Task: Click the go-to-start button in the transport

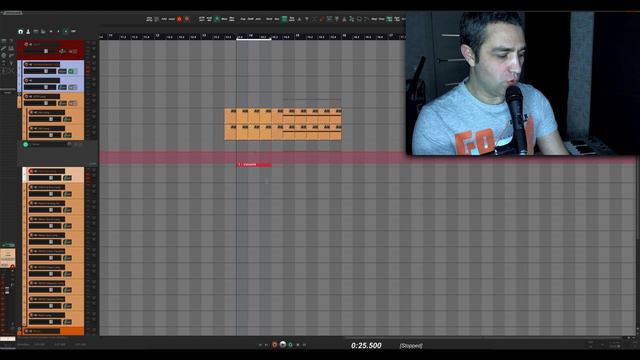Action: [260, 345]
